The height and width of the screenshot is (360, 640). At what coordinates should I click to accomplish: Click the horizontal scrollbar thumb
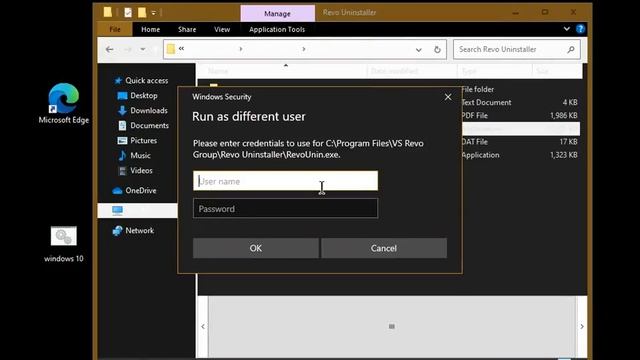pyautogui.click(x=392, y=327)
